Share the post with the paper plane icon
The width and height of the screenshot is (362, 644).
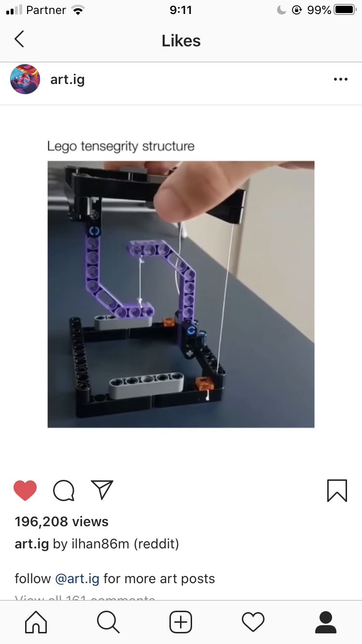[x=102, y=490]
